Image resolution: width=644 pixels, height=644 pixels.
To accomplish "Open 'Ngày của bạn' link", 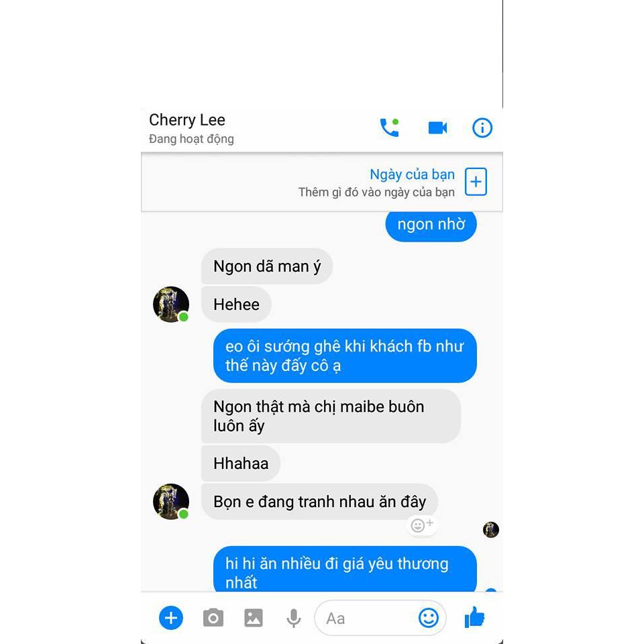I will tap(412, 174).
